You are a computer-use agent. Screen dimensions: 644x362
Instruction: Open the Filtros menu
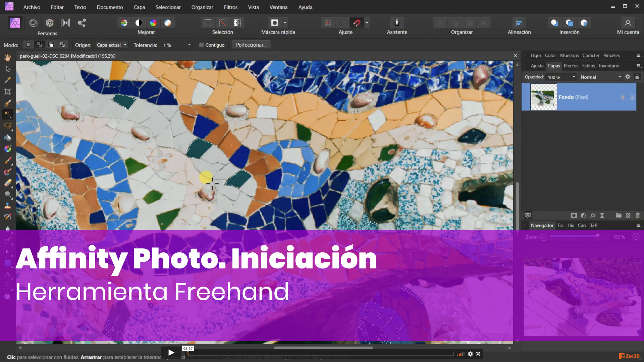click(x=231, y=7)
